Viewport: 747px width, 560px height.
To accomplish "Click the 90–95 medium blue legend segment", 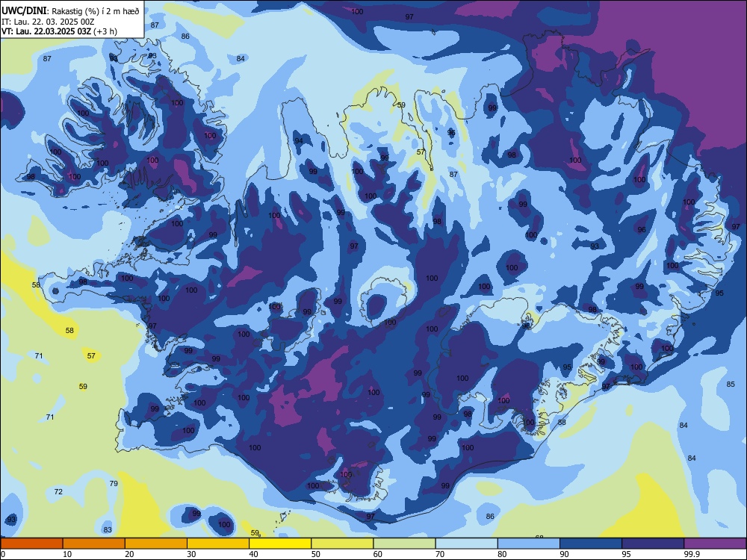I will (x=591, y=544).
